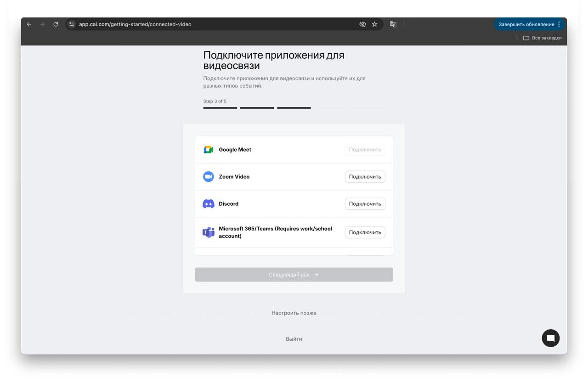
Task: Click the first step progress bar segment
Action: coord(220,108)
